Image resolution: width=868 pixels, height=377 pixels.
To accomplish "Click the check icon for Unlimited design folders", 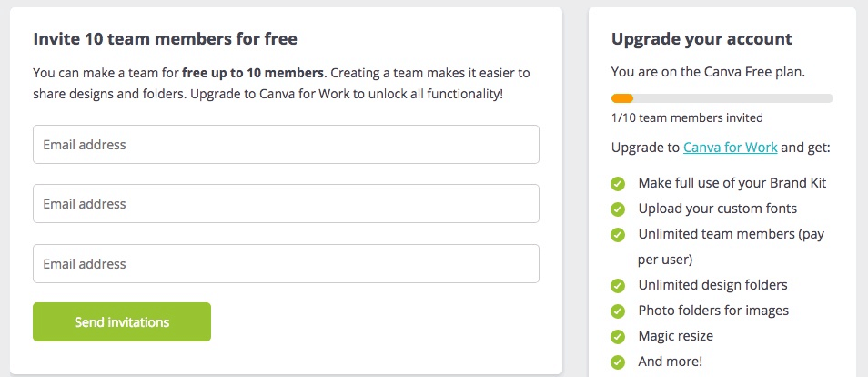I will click(x=618, y=286).
